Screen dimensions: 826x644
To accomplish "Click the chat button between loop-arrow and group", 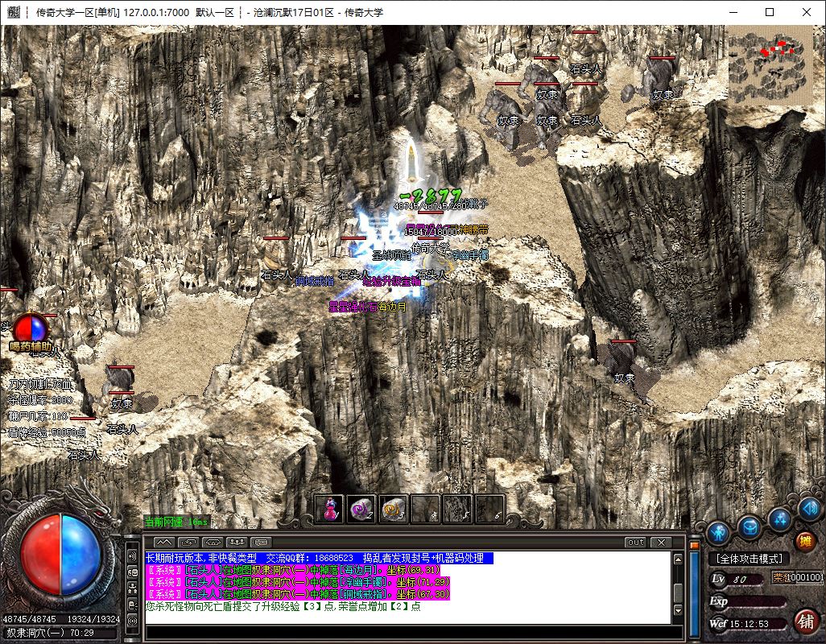I will pos(213,542).
